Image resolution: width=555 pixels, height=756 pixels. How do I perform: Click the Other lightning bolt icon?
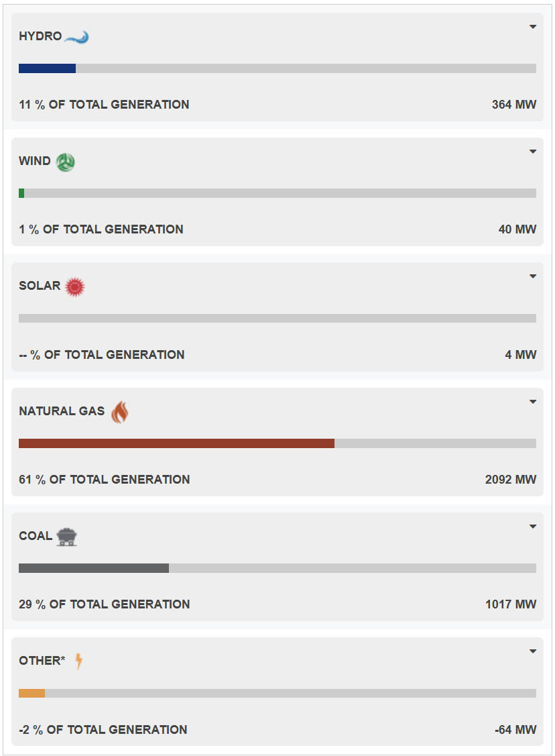[78, 661]
